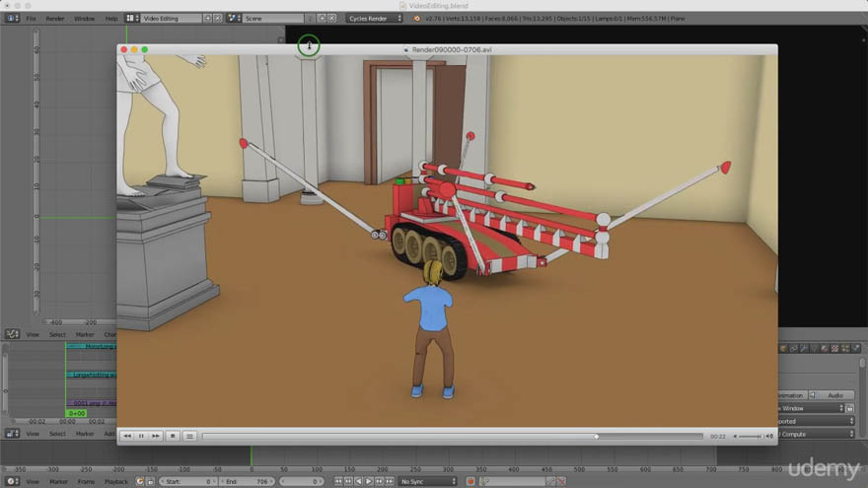
Task: Open the Material properties tab icon
Action: 825,348
